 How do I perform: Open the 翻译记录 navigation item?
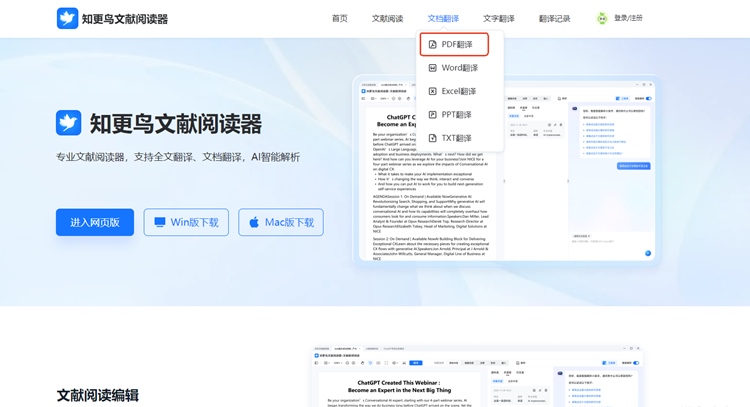[554, 19]
